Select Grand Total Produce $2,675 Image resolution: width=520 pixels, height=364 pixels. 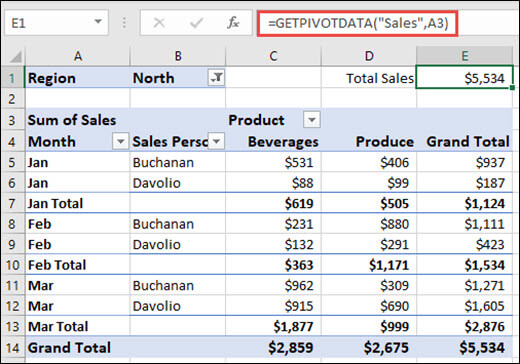pos(369,347)
